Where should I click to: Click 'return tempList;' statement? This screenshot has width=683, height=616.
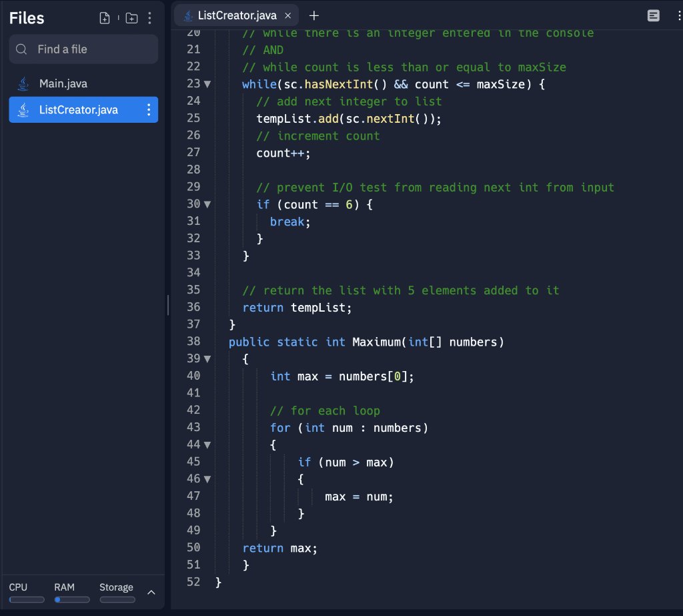coord(297,308)
